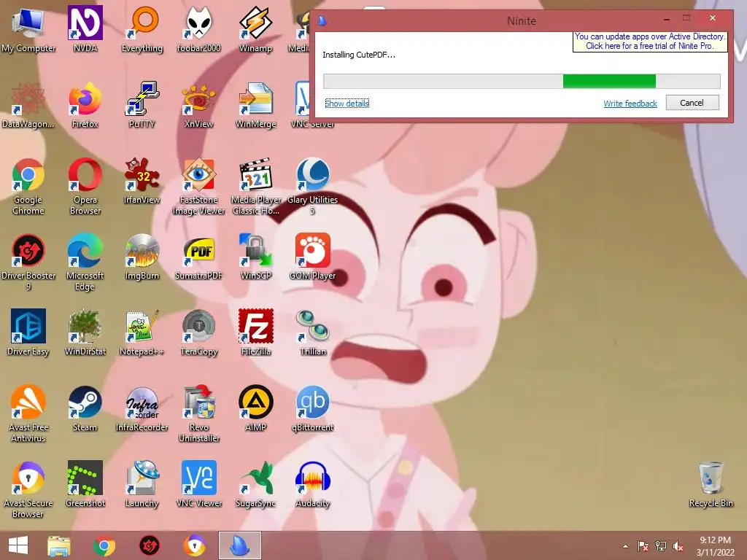Open the Steam desktop shortcut
This screenshot has width=747, height=560.
pos(85,408)
